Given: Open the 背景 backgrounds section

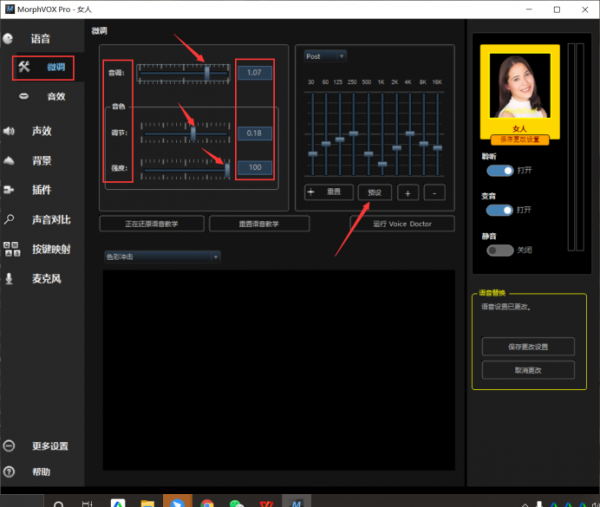Looking at the screenshot, I should tap(41, 160).
